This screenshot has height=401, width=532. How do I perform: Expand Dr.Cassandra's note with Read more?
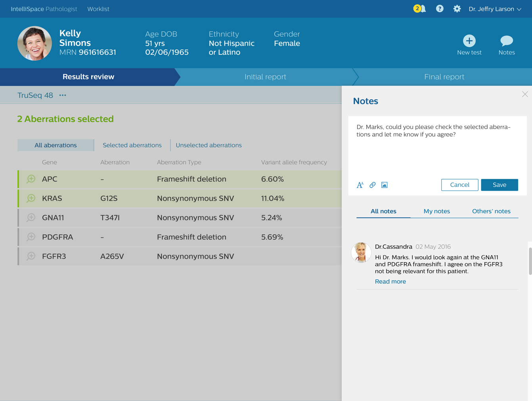(x=390, y=282)
